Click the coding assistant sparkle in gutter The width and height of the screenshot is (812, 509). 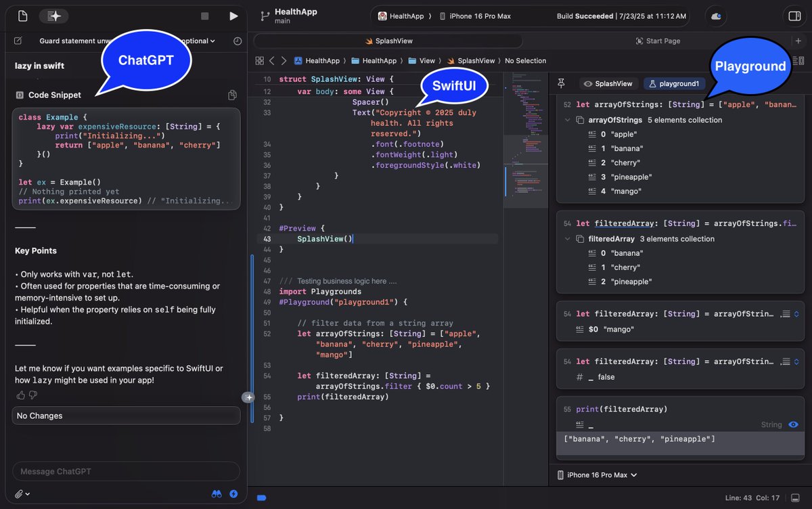click(x=248, y=397)
